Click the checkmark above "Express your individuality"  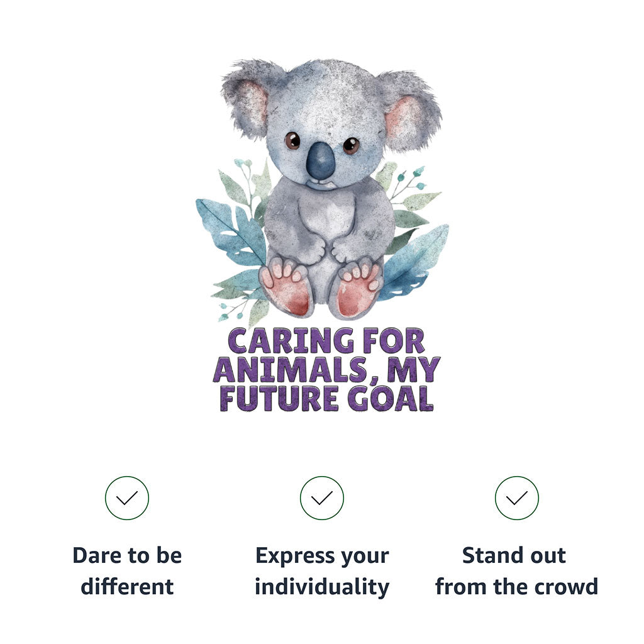click(x=322, y=498)
